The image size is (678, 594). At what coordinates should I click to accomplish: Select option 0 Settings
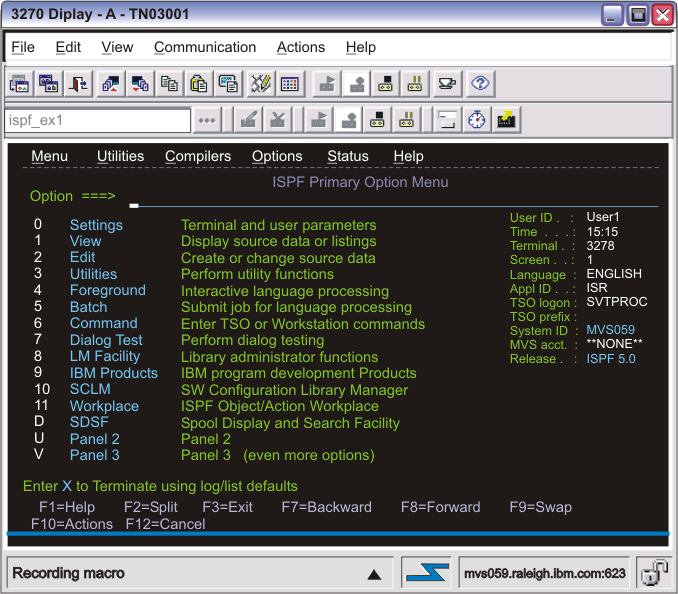click(x=96, y=225)
